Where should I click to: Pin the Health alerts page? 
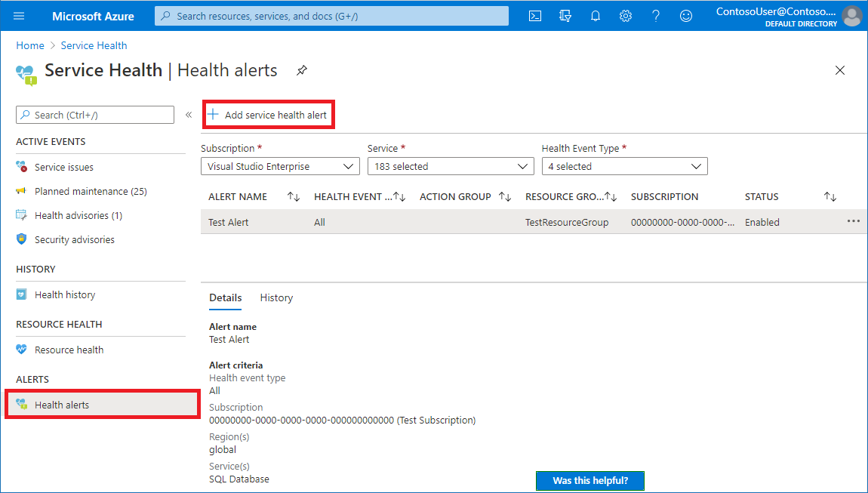(x=302, y=69)
